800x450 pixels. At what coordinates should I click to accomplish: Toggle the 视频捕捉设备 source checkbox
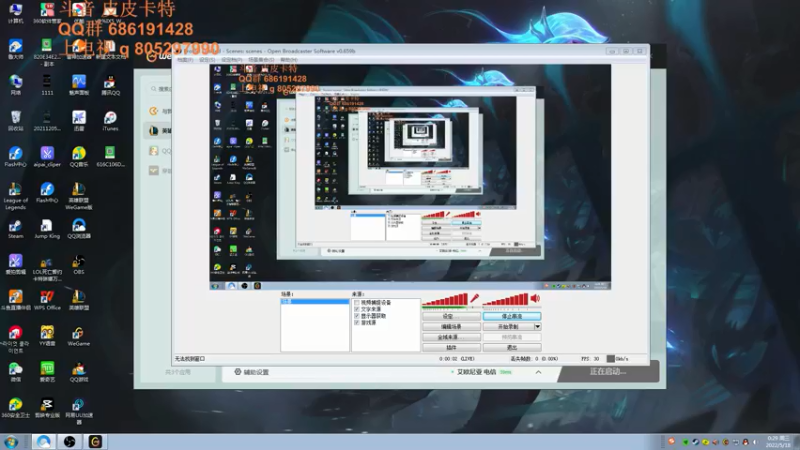point(357,303)
